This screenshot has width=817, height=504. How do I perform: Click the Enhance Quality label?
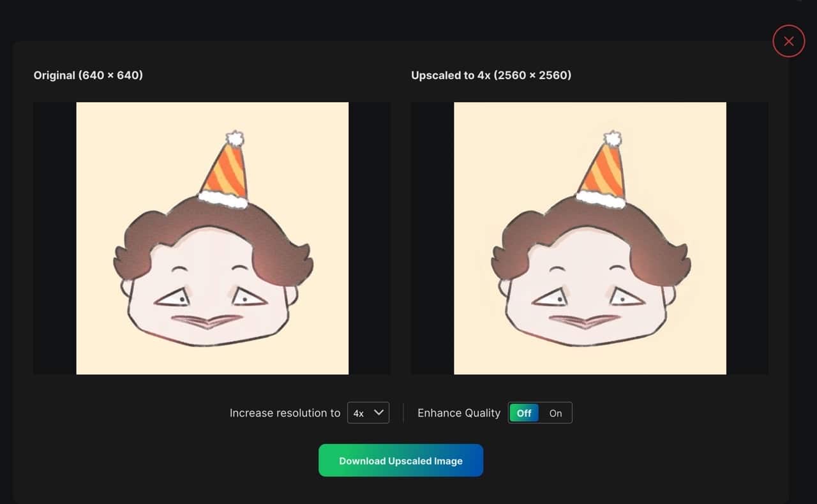(x=458, y=413)
